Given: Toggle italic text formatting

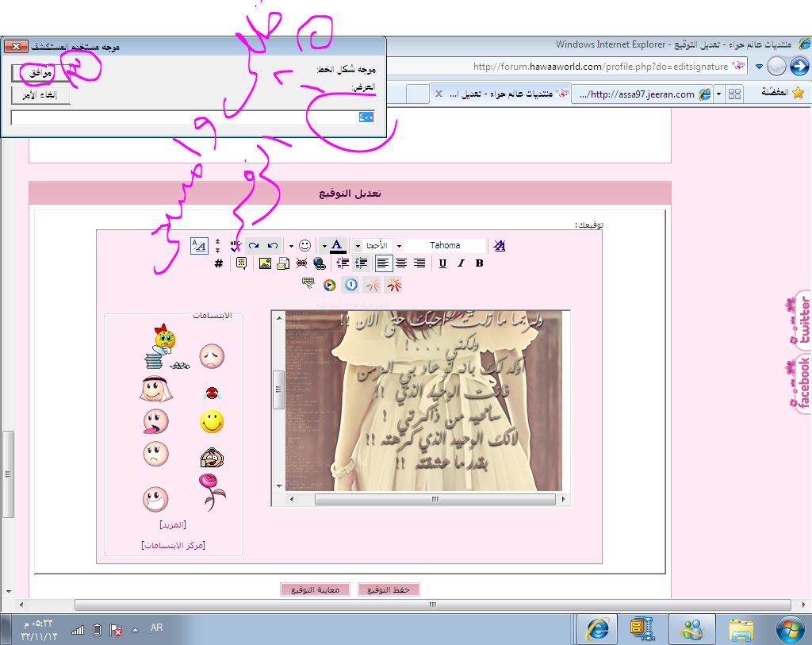Looking at the screenshot, I should click(461, 263).
